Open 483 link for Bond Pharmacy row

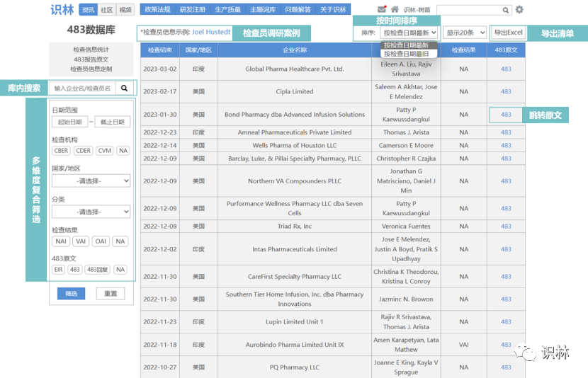coord(506,115)
